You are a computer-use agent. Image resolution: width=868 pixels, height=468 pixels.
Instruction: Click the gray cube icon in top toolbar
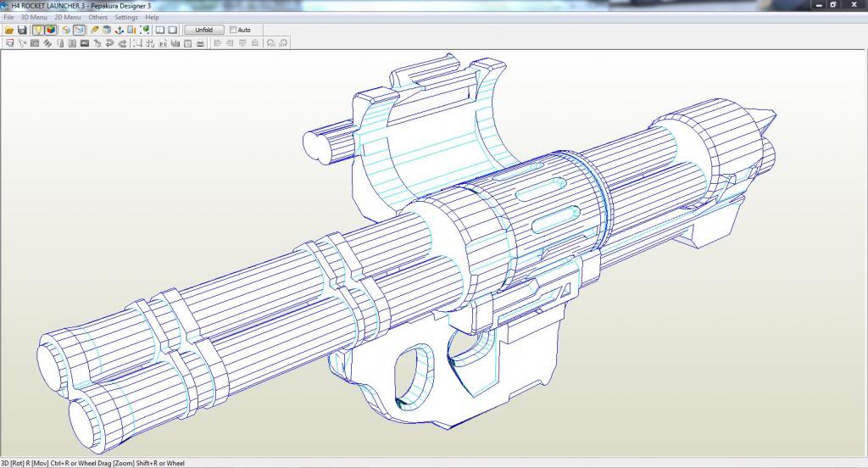coord(107,30)
